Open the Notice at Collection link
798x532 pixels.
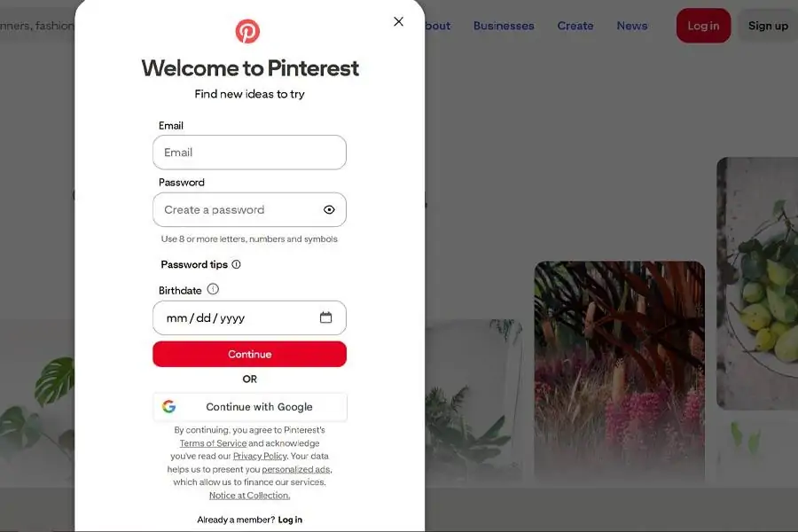[x=249, y=496]
